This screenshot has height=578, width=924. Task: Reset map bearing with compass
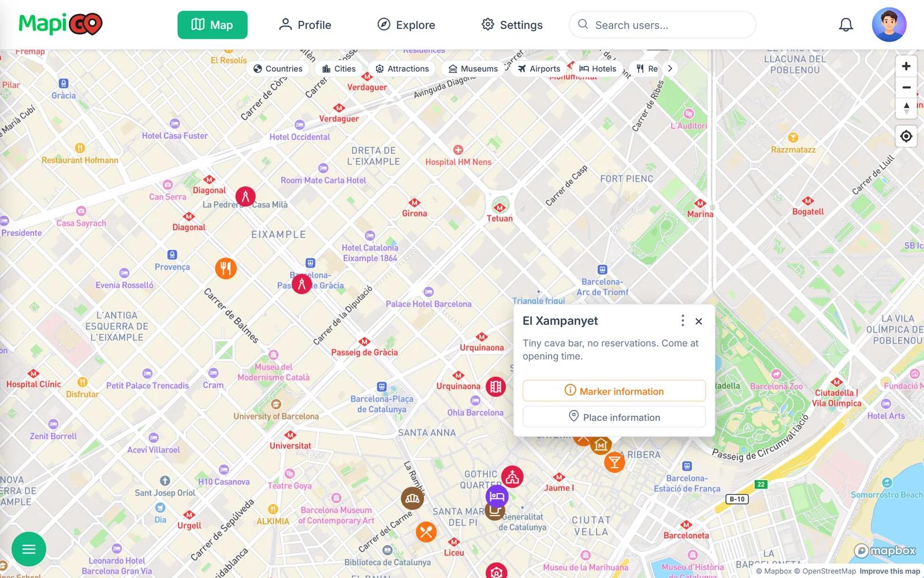coord(906,109)
